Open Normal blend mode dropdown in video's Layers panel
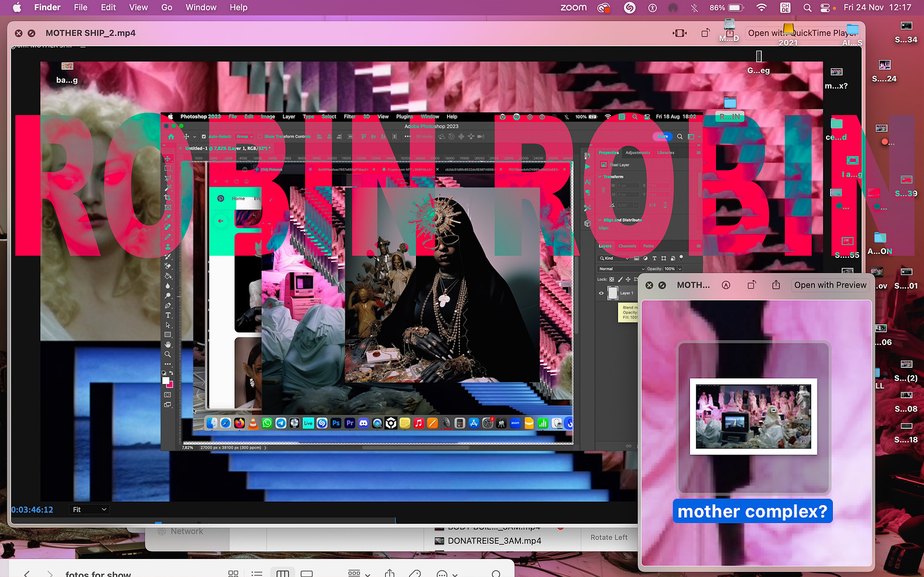 (621, 268)
